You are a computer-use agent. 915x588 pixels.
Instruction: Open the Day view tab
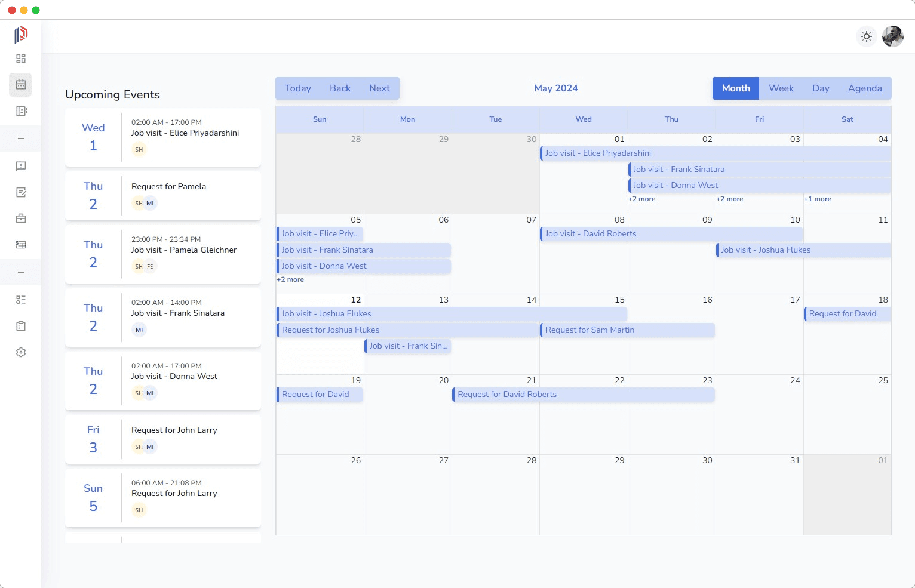pos(821,88)
